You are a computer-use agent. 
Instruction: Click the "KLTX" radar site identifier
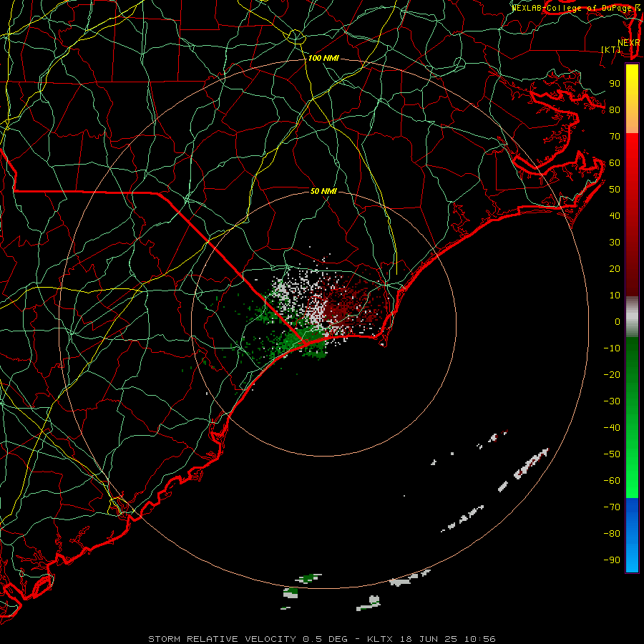pos(380,639)
